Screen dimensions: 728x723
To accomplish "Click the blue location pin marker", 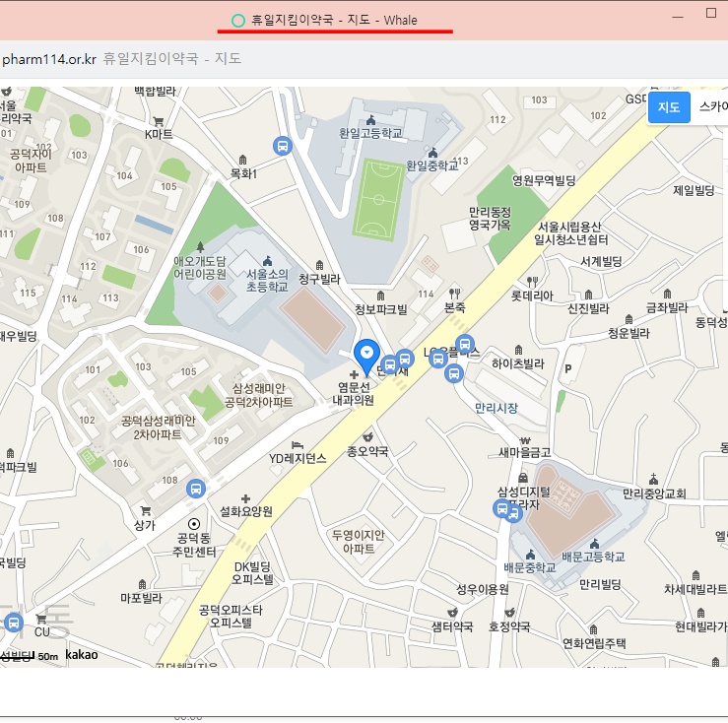I will click(366, 358).
